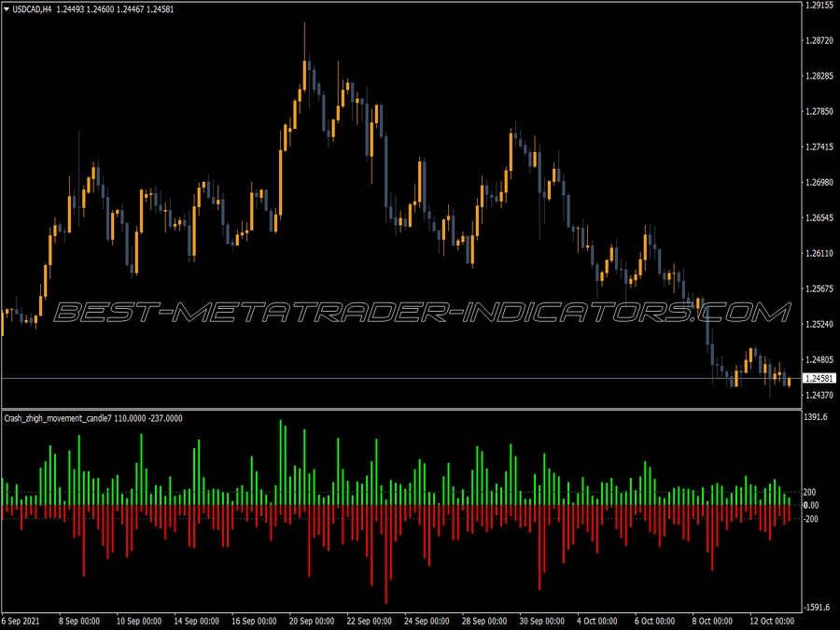Click the 12 Oct 00:00 time label
840x630 pixels.
tap(772, 621)
